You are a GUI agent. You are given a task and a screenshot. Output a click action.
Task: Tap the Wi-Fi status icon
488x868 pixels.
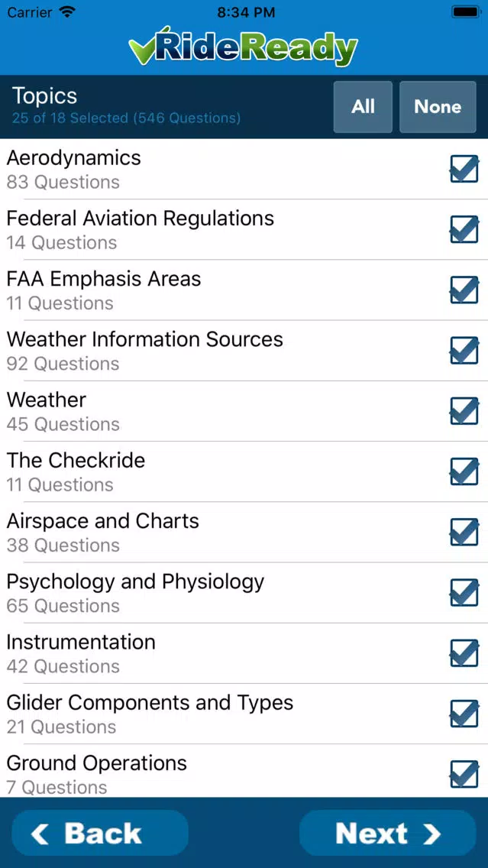click(x=67, y=12)
